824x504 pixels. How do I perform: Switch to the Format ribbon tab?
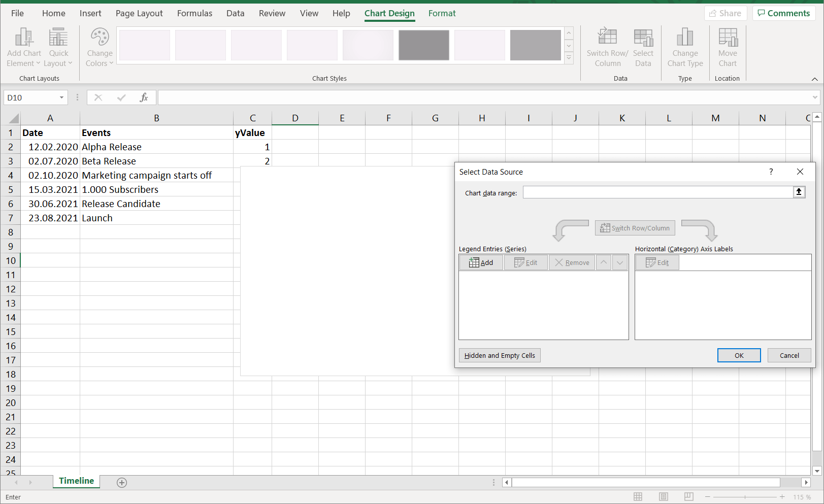coord(441,13)
